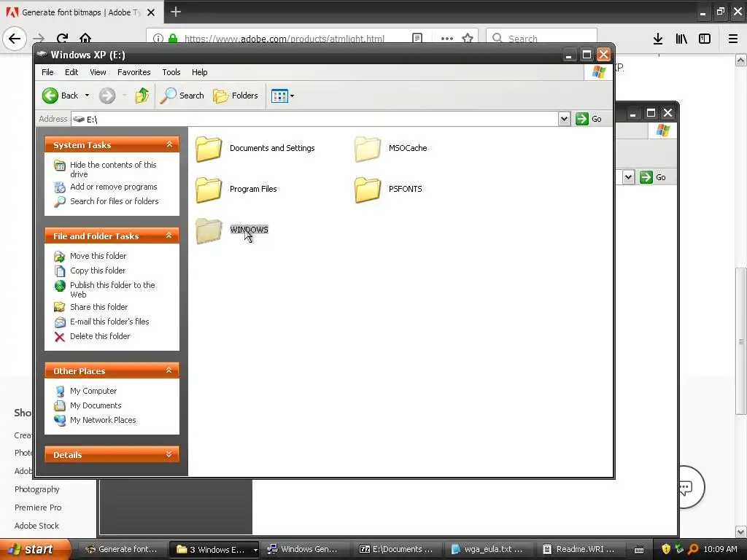Open the View menu
This screenshot has height=560, width=747.
point(98,72)
